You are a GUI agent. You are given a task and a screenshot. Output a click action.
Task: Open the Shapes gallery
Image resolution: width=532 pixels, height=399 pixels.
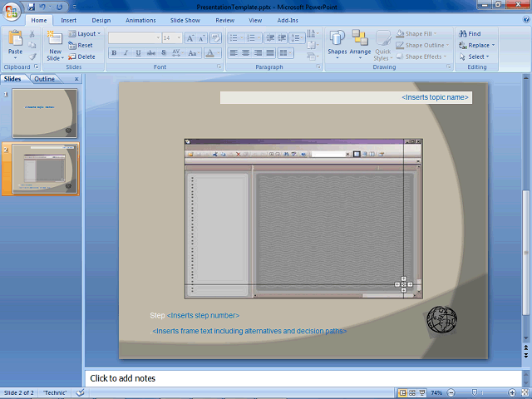point(337,45)
